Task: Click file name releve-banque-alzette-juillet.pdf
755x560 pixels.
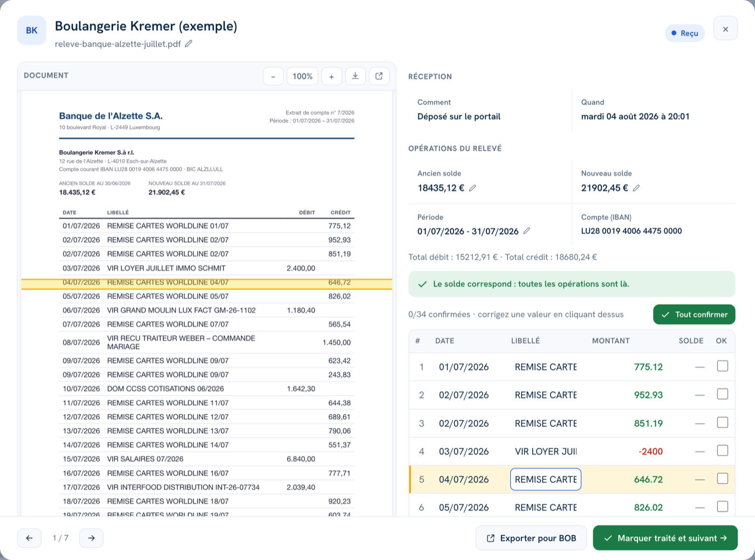Action: tap(118, 44)
